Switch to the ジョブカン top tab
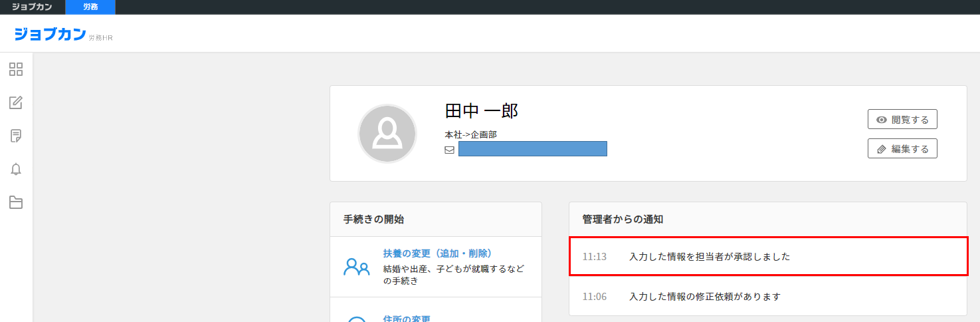This screenshot has width=980, height=322. [x=32, y=7]
